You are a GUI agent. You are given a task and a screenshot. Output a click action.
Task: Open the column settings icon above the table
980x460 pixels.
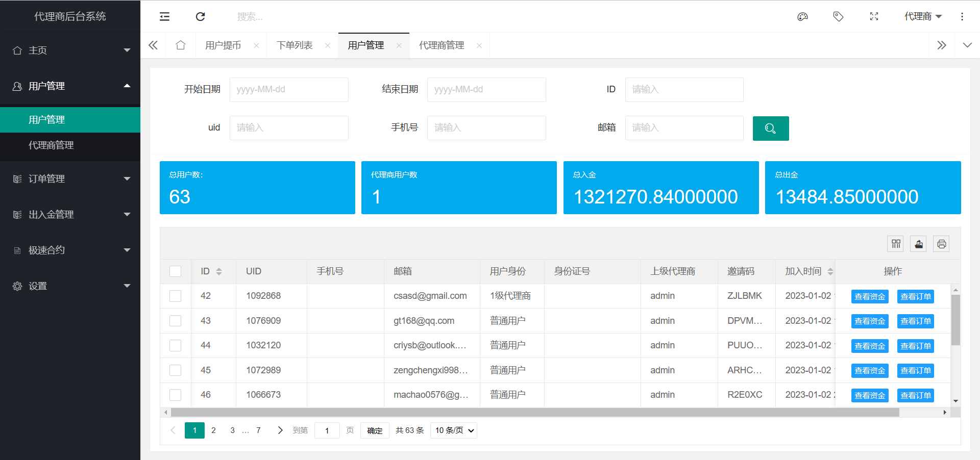(895, 244)
